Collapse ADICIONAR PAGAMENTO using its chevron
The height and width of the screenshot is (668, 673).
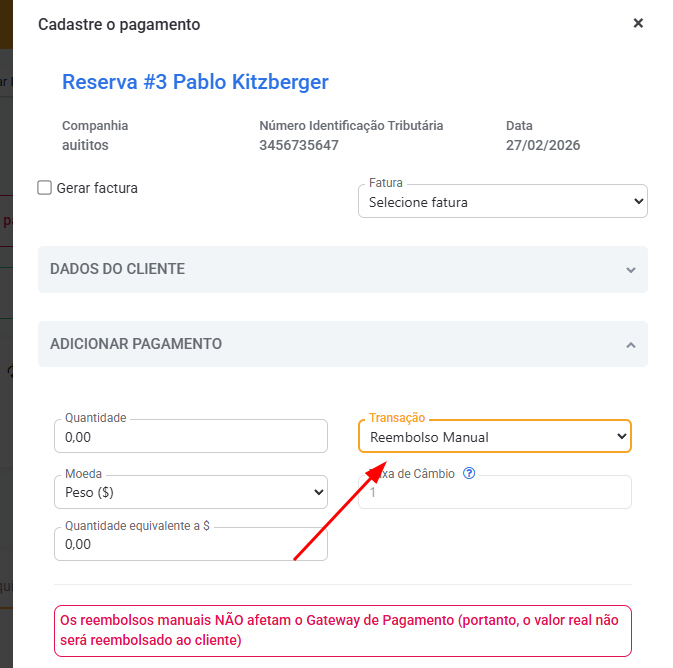coord(630,345)
